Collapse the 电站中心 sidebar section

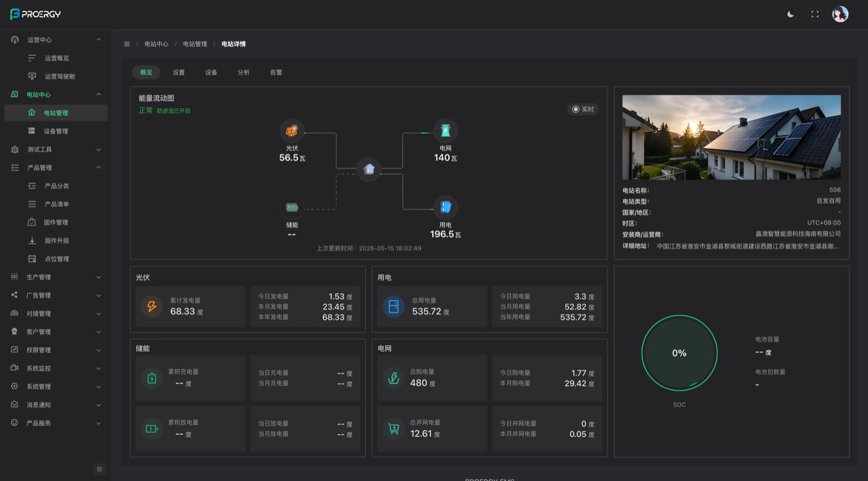pyautogui.click(x=56, y=94)
